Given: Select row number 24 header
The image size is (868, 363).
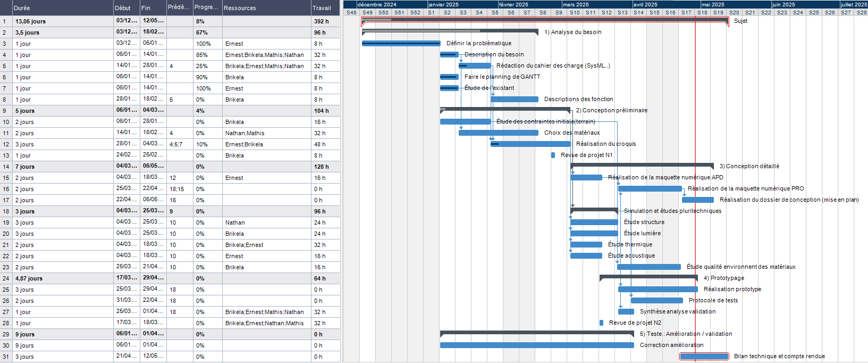Looking at the screenshot, I should (x=6, y=278).
